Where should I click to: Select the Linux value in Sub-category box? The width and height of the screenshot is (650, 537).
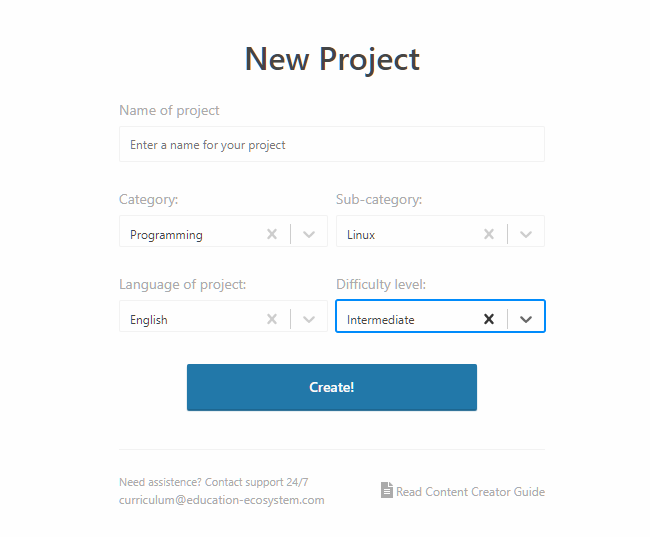pyautogui.click(x=361, y=235)
